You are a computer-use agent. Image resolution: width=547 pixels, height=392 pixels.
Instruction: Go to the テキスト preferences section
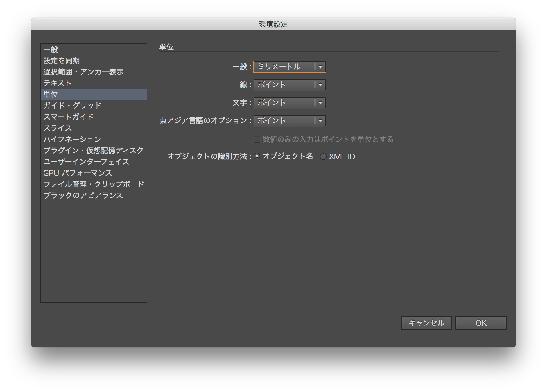(x=57, y=83)
